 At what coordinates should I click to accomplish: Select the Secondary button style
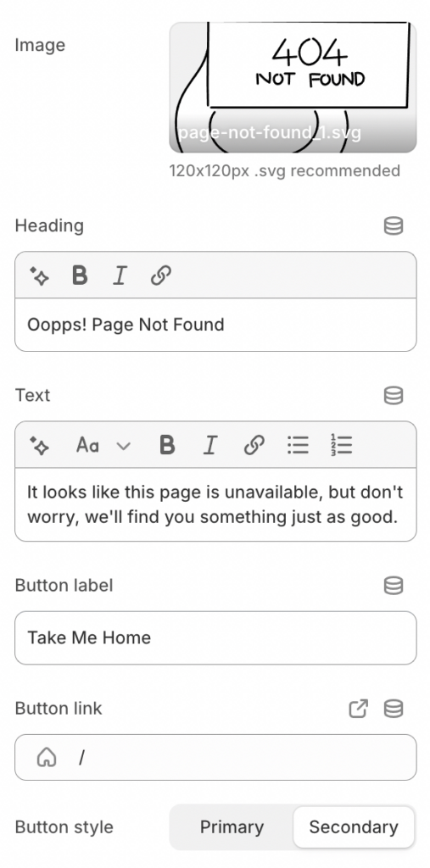[354, 827]
